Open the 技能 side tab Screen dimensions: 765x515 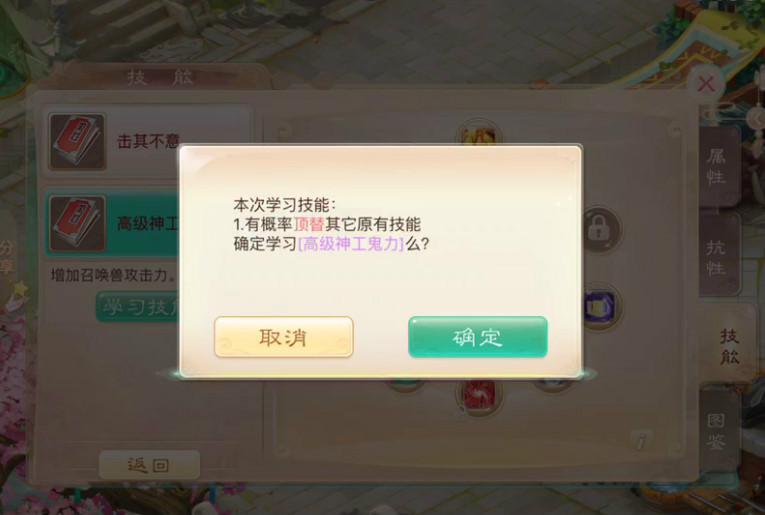click(x=729, y=346)
